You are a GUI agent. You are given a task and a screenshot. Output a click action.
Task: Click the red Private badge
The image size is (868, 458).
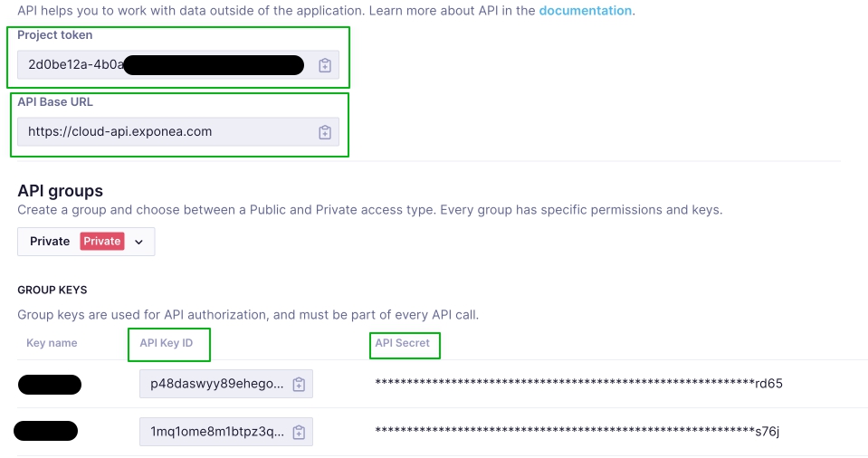pos(102,242)
